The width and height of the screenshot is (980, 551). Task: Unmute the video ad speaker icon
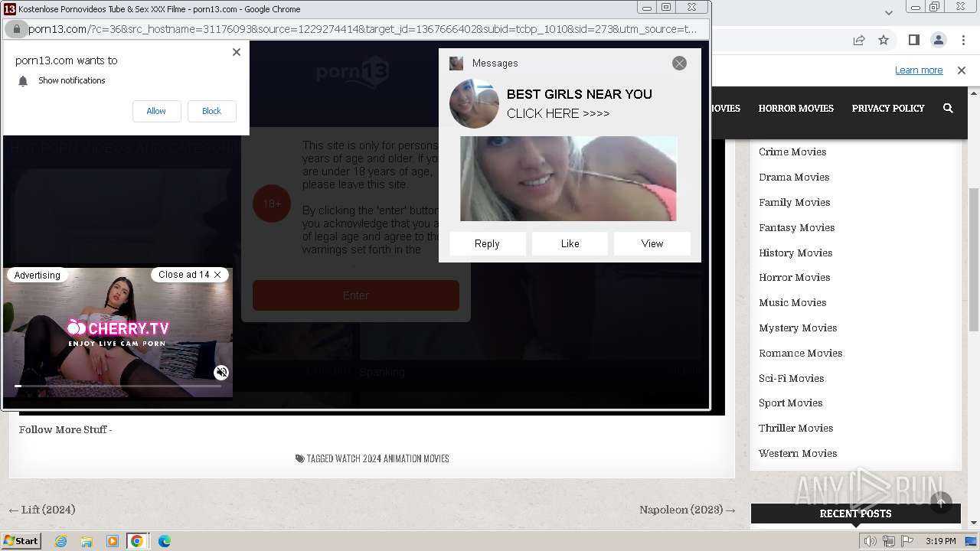[x=221, y=373]
